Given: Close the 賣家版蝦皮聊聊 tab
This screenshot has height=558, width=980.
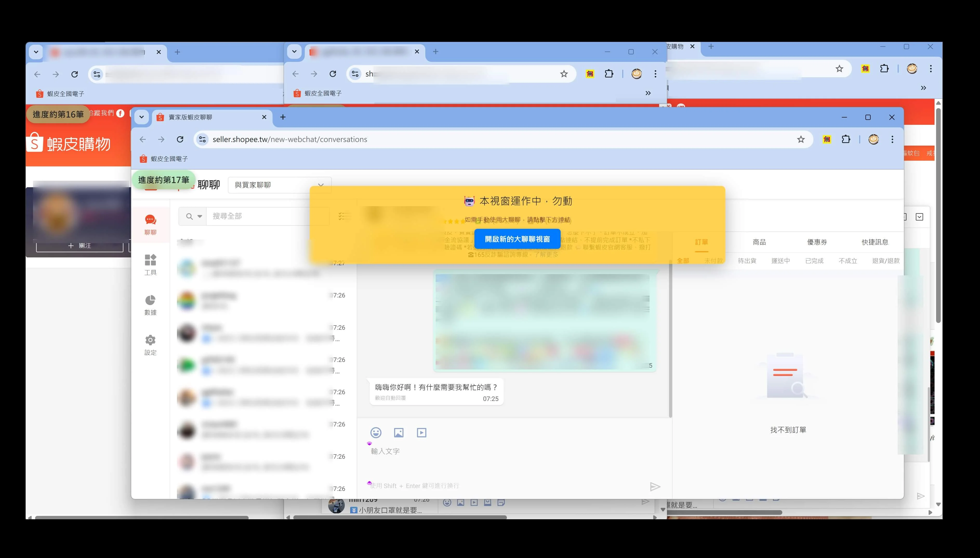Looking at the screenshot, I should pyautogui.click(x=264, y=117).
